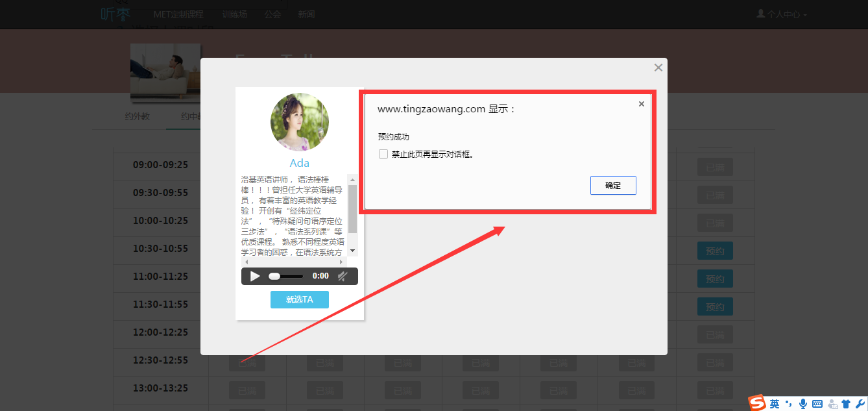This screenshot has width=868, height=411.
Task: Play the teacher's audio introduction
Action: click(255, 276)
